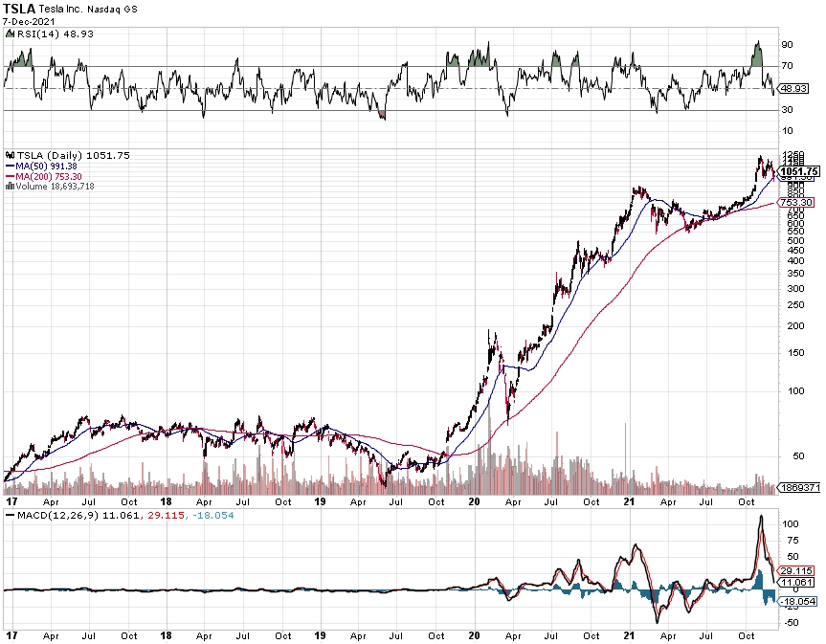Viewport: 826px width, 644px height.
Task: Click the MA(50) 991.38 legend label
Action: (x=46, y=166)
